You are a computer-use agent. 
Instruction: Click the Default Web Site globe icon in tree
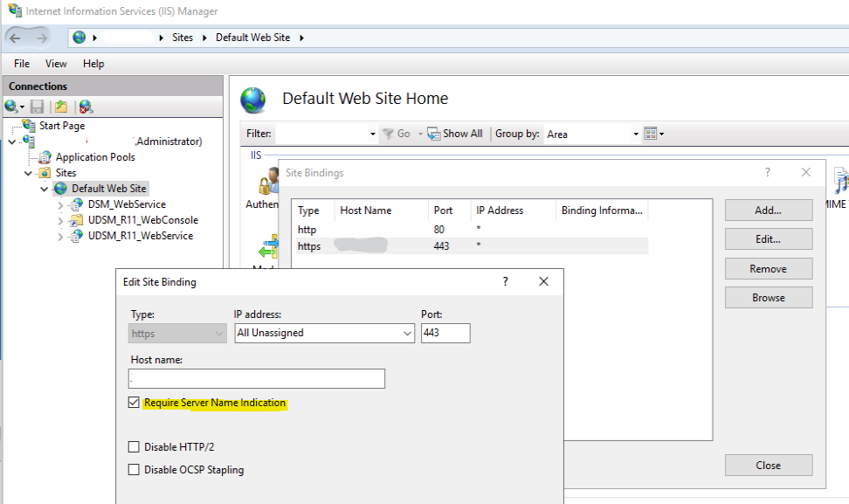(x=60, y=189)
